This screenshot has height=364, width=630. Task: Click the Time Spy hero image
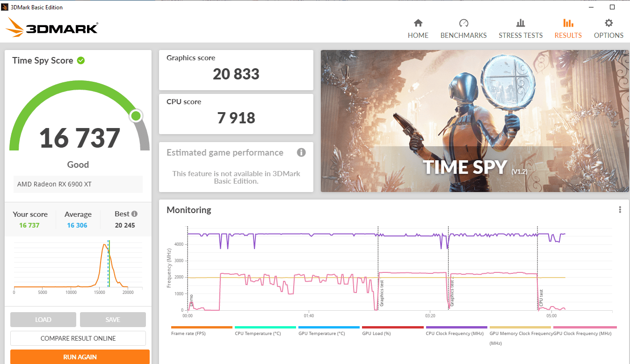[475, 121]
